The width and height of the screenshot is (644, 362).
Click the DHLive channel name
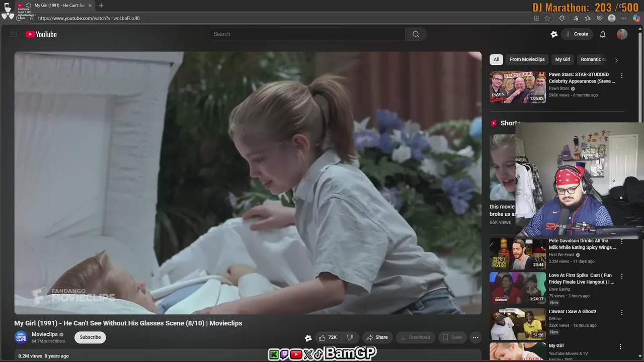pos(555,319)
